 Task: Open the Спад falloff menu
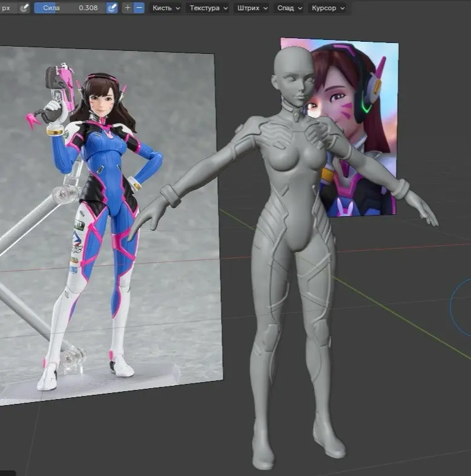(x=289, y=8)
